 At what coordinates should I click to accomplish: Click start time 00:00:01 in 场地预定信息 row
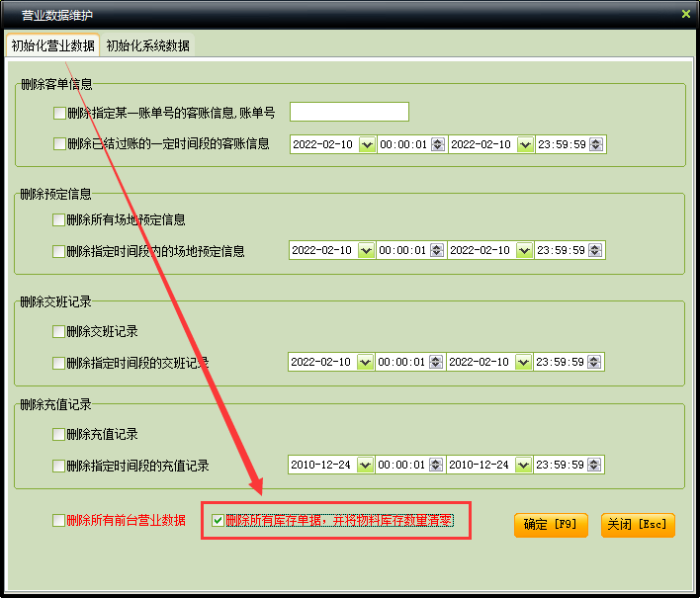(402, 250)
